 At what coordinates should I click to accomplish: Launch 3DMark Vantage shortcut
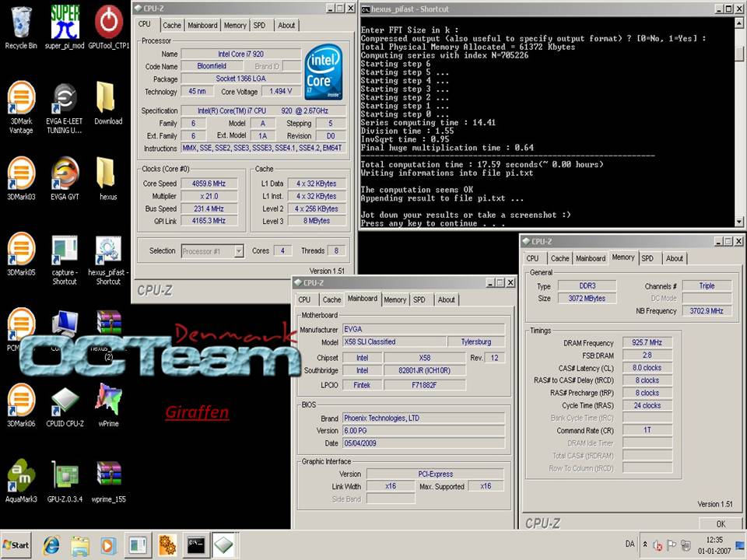coord(21,107)
